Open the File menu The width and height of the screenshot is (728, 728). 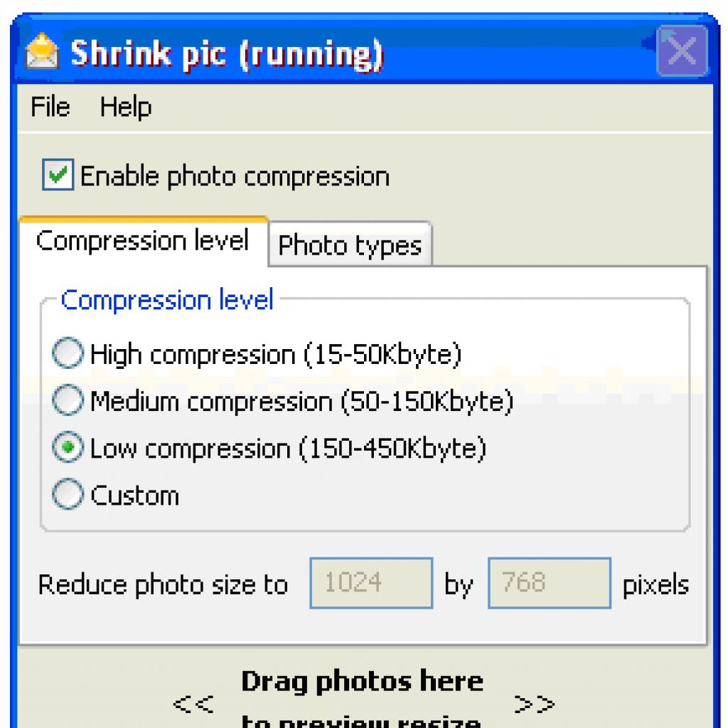pos(50,107)
